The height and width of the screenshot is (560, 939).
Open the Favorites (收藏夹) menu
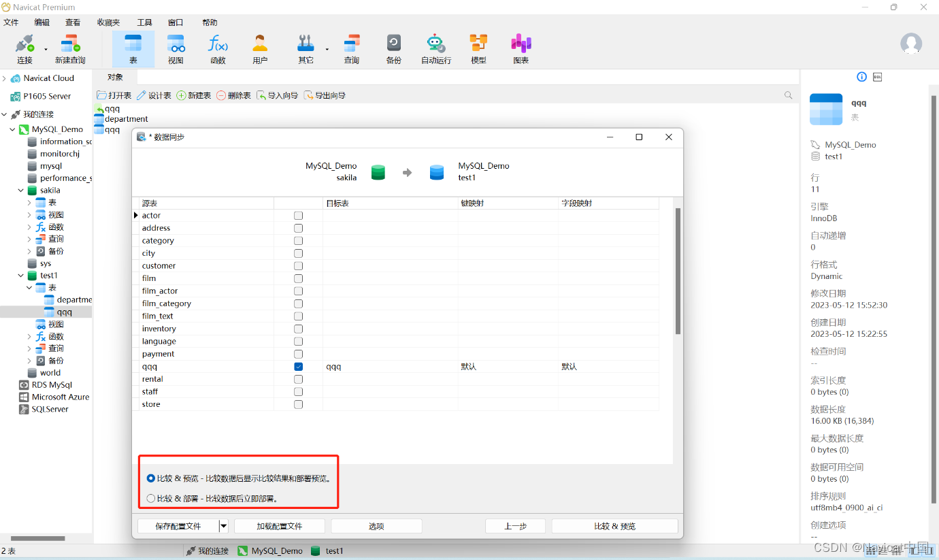coord(108,22)
